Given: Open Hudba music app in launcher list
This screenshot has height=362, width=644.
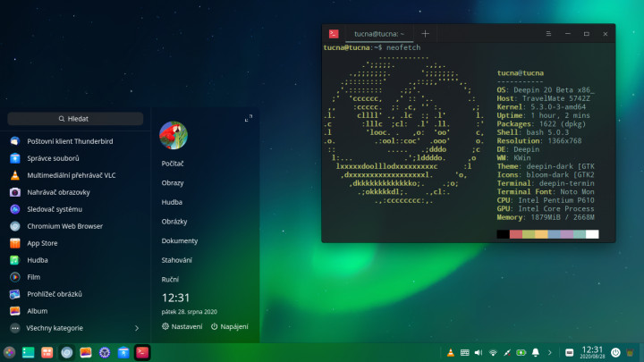Looking at the screenshot, I should tap(75, 260).
